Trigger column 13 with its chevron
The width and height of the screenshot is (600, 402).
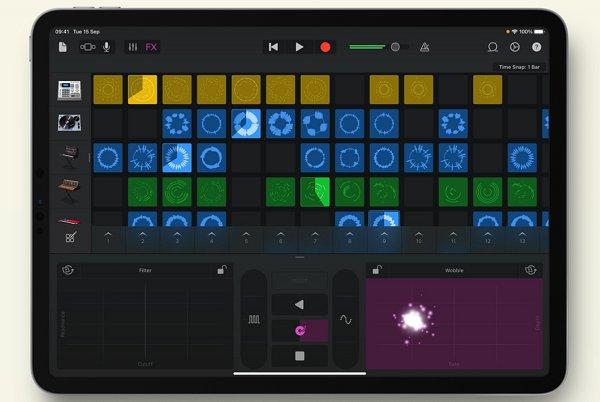tap(522, 238)
